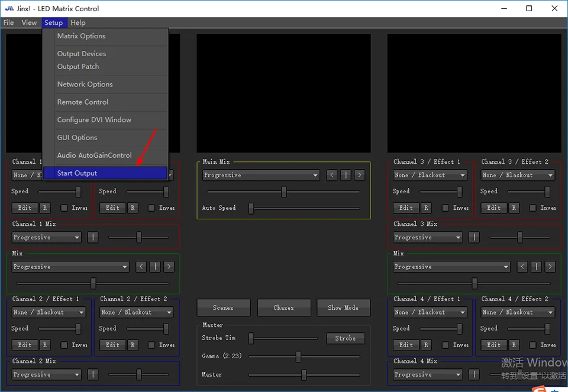Click Edit button of Channel 4 Effect 1

click(x=406, y=345)
